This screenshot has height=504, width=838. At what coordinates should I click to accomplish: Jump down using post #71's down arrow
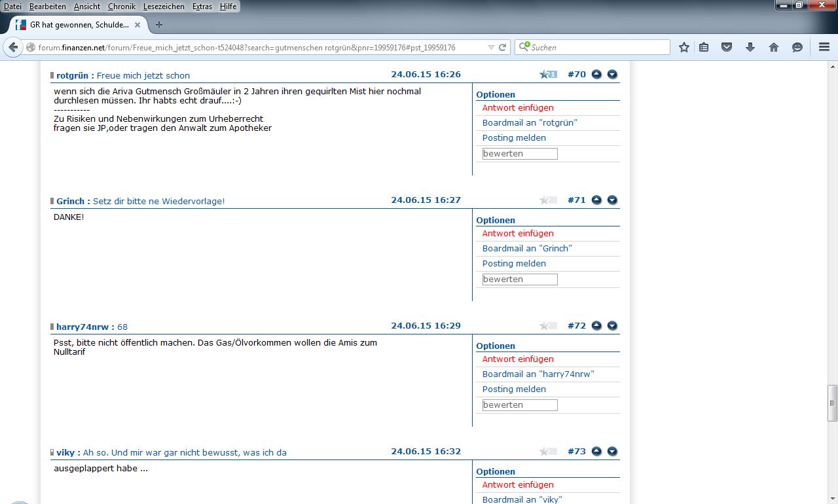612,200
